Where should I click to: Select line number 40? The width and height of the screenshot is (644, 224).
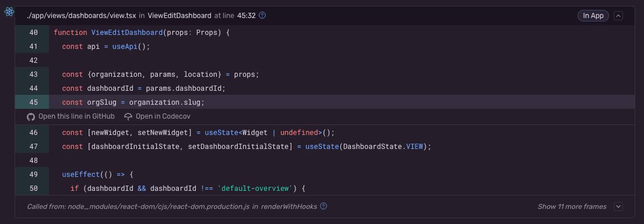[33, 33]
